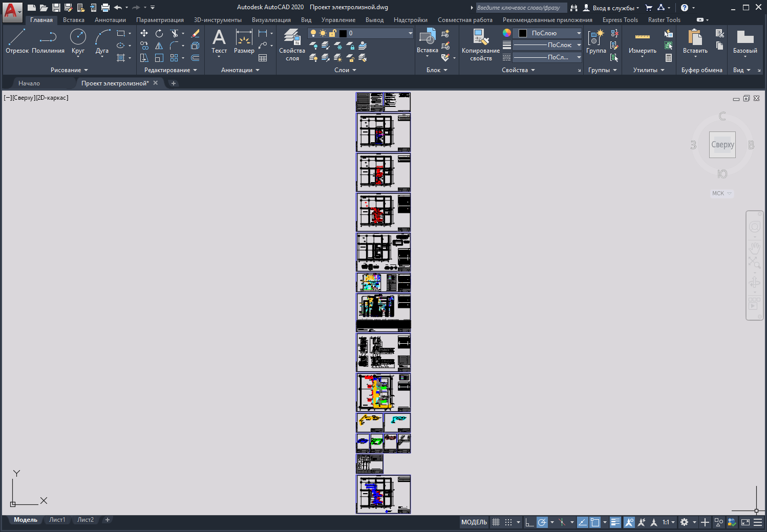This screenshot has width=767, height=532.
Task: Click Копирование свойств match properties
Action: point(480,45)
